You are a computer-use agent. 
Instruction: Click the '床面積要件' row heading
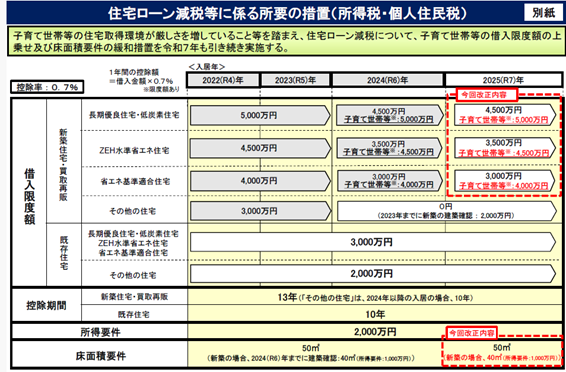click(x=100, y=356)
